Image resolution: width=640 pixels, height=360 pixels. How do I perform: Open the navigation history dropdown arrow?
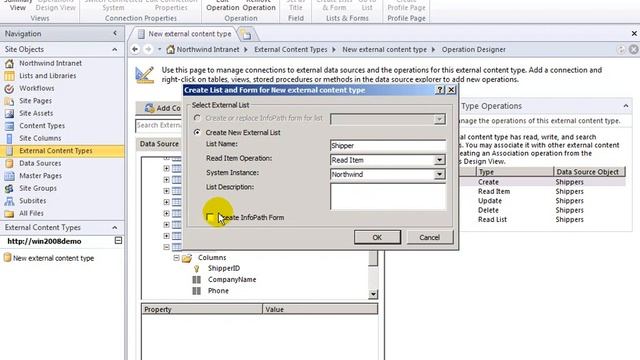(x=159, y=49)
